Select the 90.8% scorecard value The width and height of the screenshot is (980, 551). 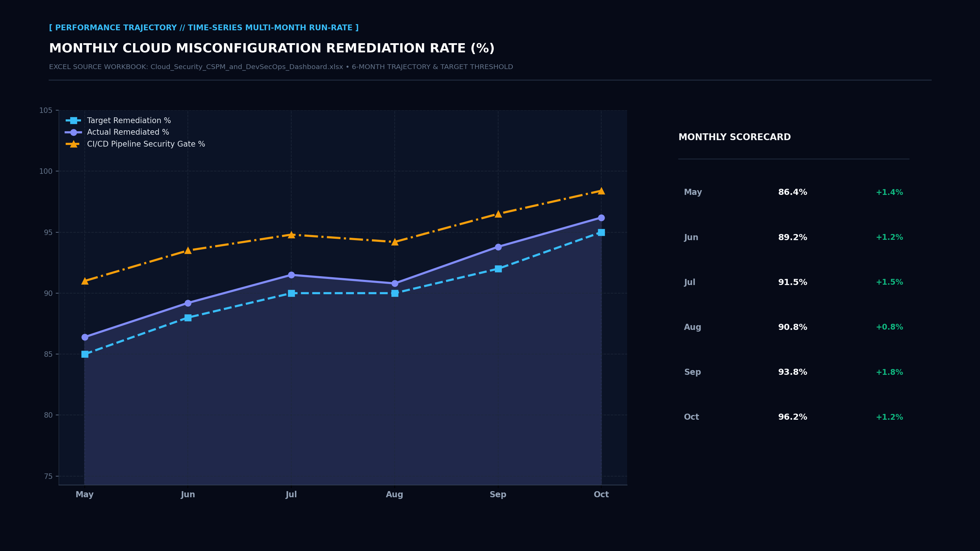pyautogui.click(x=793, y=327)
